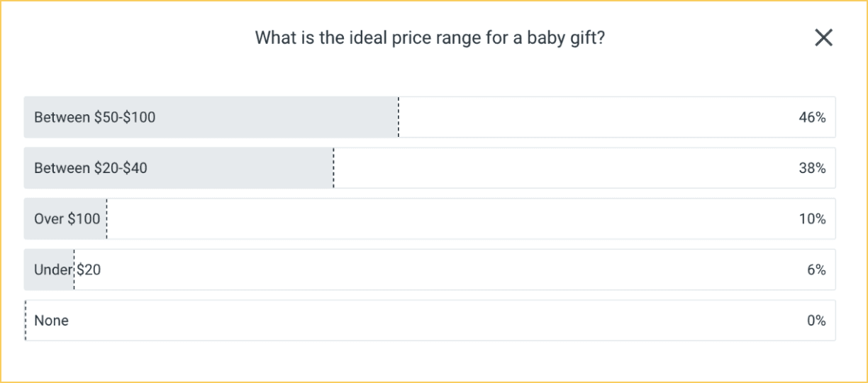Viewport: 868px width, 383px height.
Task: Click the dashed marker ending the 46% bar
Action: [x=399, y=117]
